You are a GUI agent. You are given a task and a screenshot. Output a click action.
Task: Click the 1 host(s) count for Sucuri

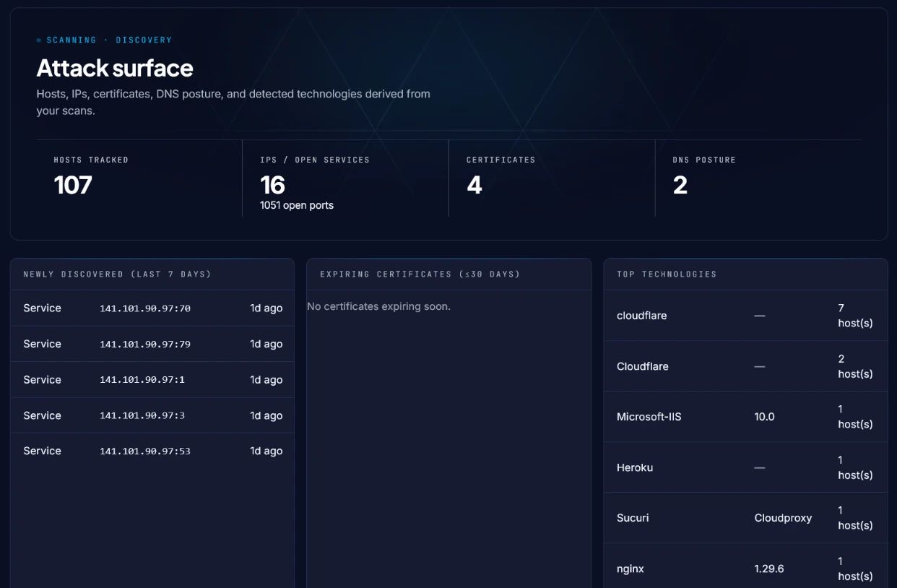855,518
